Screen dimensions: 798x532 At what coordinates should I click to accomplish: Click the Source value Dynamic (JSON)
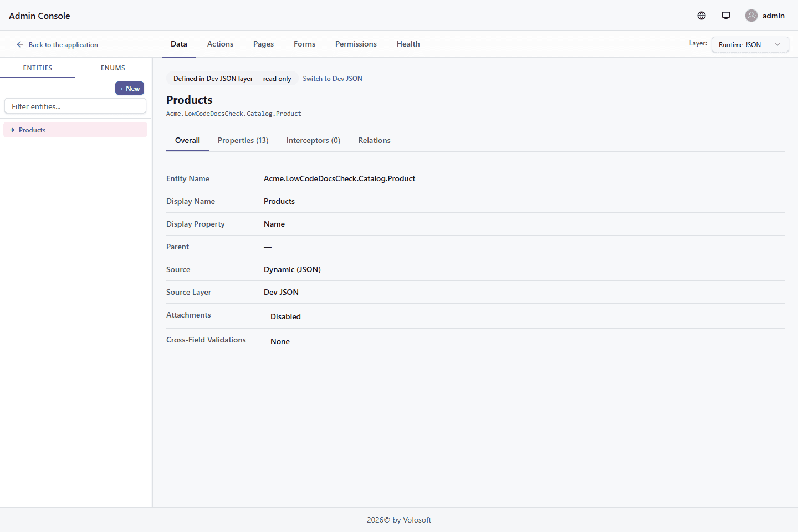pos(292,269)
